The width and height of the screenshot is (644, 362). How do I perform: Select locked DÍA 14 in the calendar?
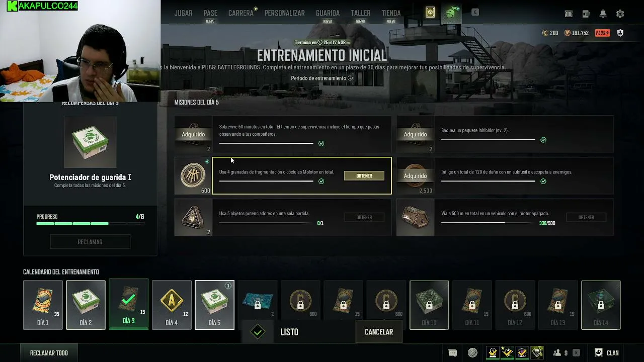(x=601, y=305)
